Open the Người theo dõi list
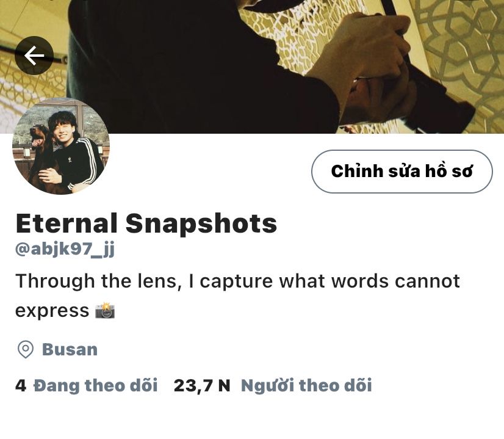Screen dimensions: 504x439 coord(306,385)
